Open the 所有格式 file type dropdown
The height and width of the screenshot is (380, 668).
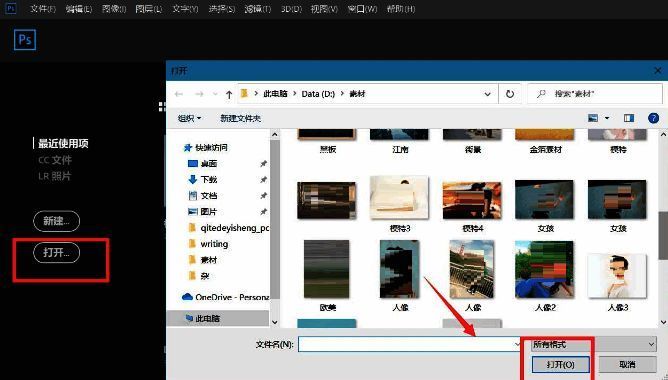click(x=593, y=344)
